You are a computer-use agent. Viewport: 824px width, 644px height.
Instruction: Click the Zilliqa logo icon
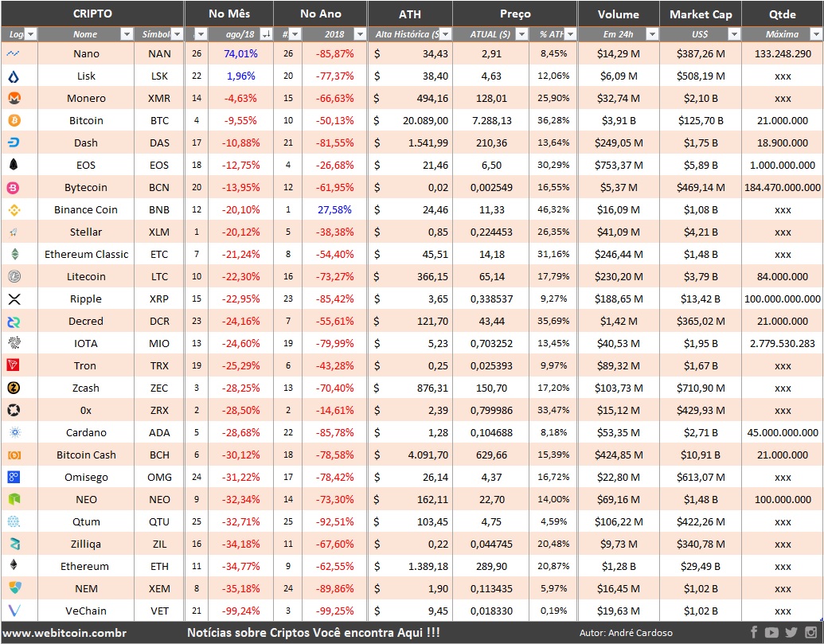pos(14,544)
